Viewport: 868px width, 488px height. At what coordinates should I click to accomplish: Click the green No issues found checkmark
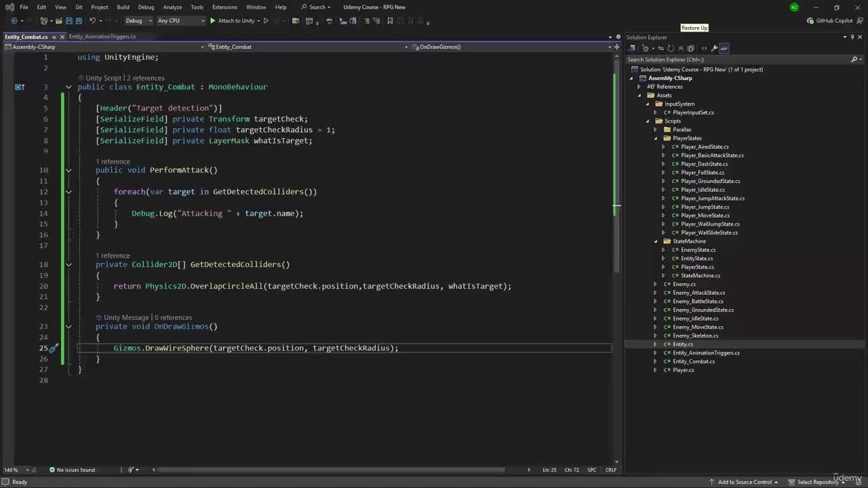[52, 470]
